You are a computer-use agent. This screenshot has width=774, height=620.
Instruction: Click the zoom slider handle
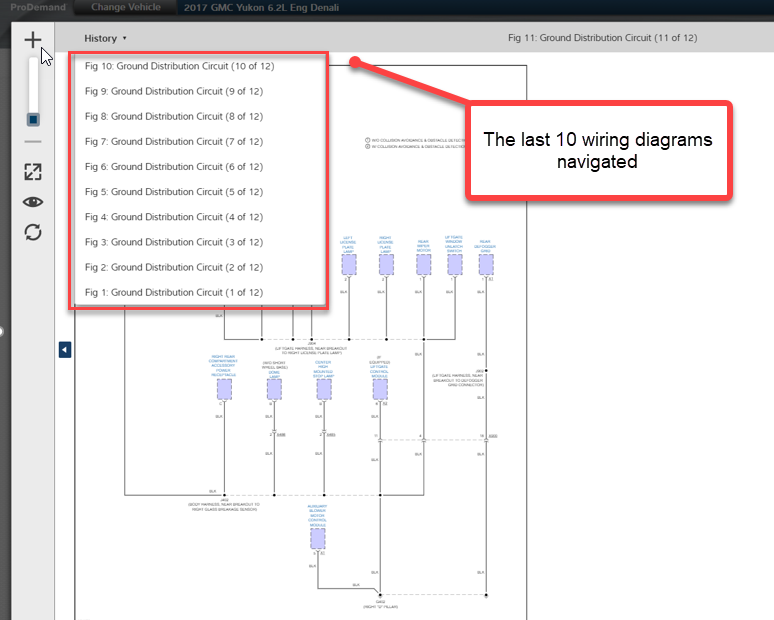click(x=33, y=119)
